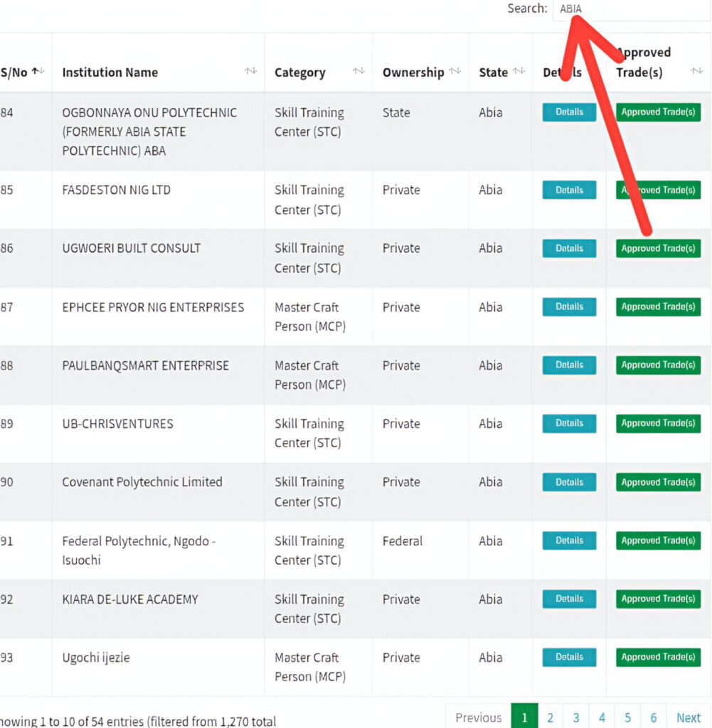Open Details for Federal Polytechnic Ngodo-Isuochi
Viewport: 712px width, 728px height.
[569, 540]
